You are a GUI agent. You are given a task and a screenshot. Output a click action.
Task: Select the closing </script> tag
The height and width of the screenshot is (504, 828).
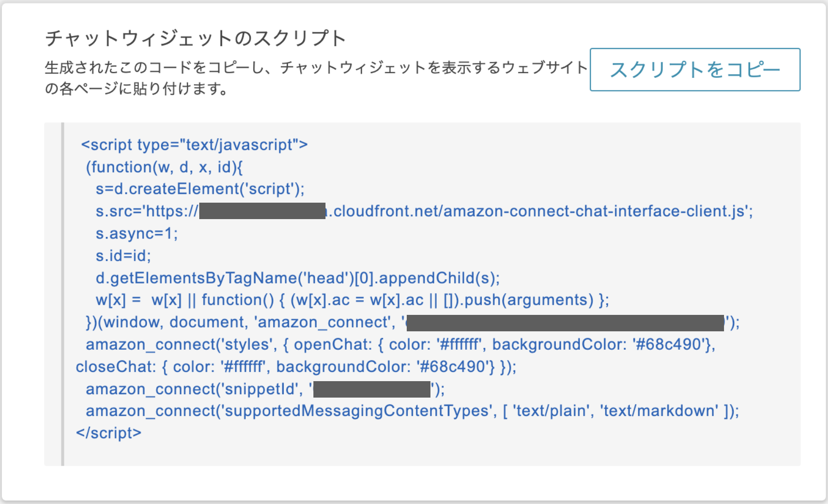pyautogui.click(x=109, y=433)
